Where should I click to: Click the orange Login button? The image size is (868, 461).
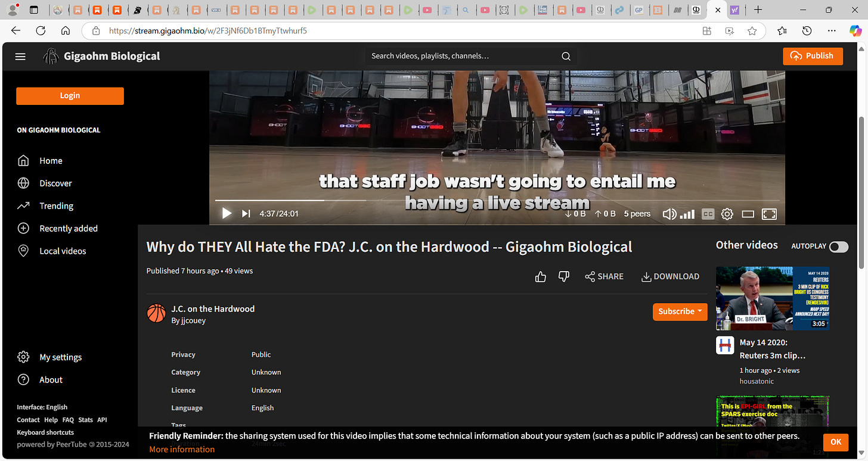point(70,96)
